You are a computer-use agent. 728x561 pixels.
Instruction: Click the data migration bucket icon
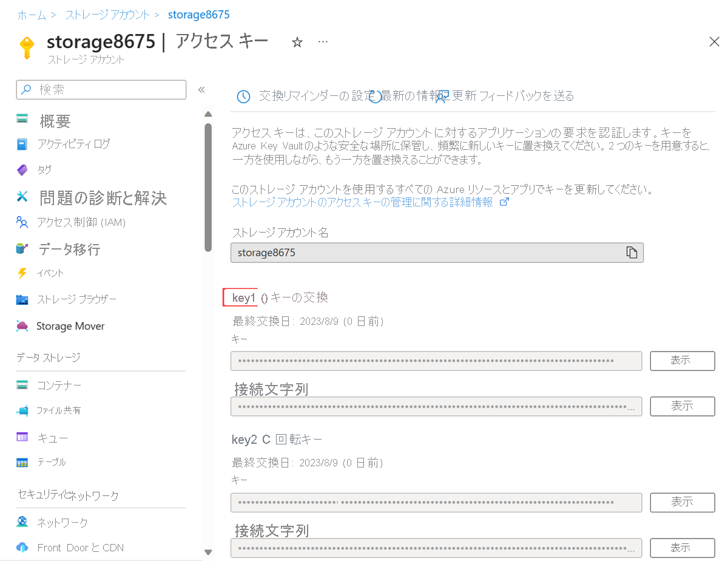point(22,248)
